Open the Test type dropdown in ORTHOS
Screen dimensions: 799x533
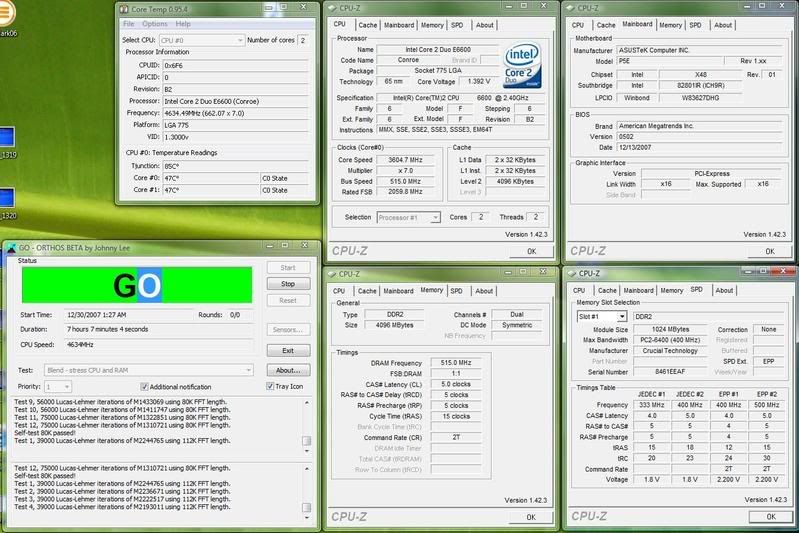pos(149,370)
